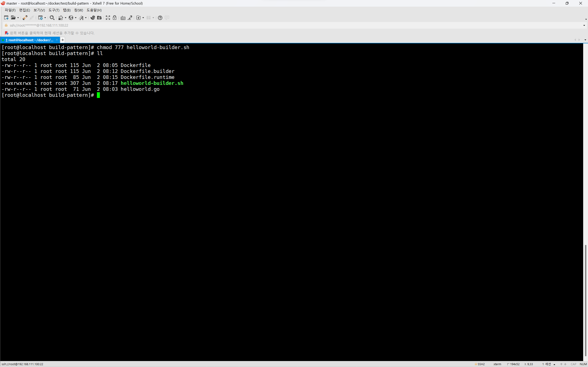
Task: Open the 도구(T) menu
Action: [x=54, y=10]
